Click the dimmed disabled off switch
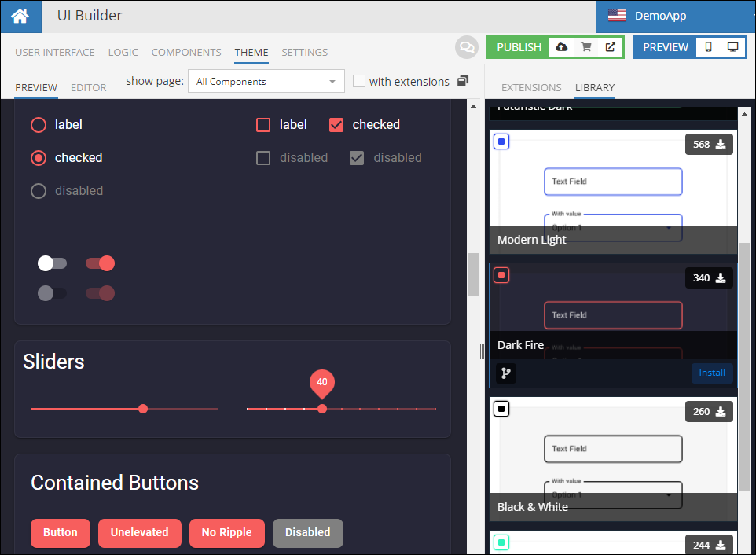This screenshot has height=555, width=756. 52,293
